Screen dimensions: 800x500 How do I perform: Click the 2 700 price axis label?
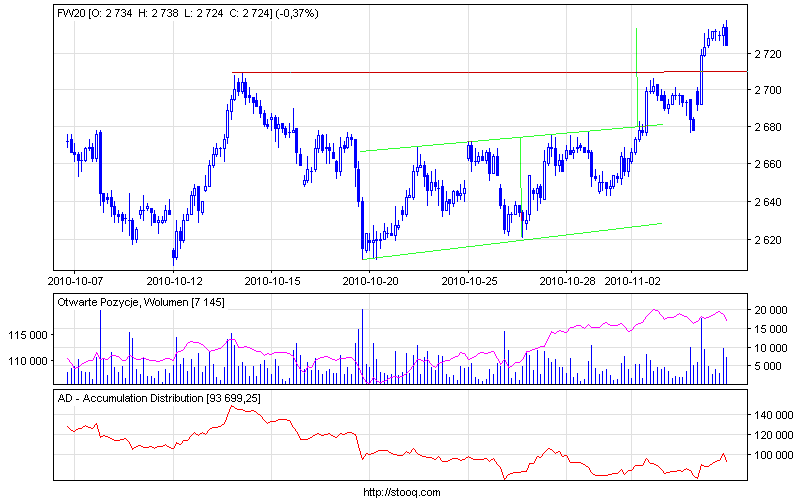[x=768, y=90]
